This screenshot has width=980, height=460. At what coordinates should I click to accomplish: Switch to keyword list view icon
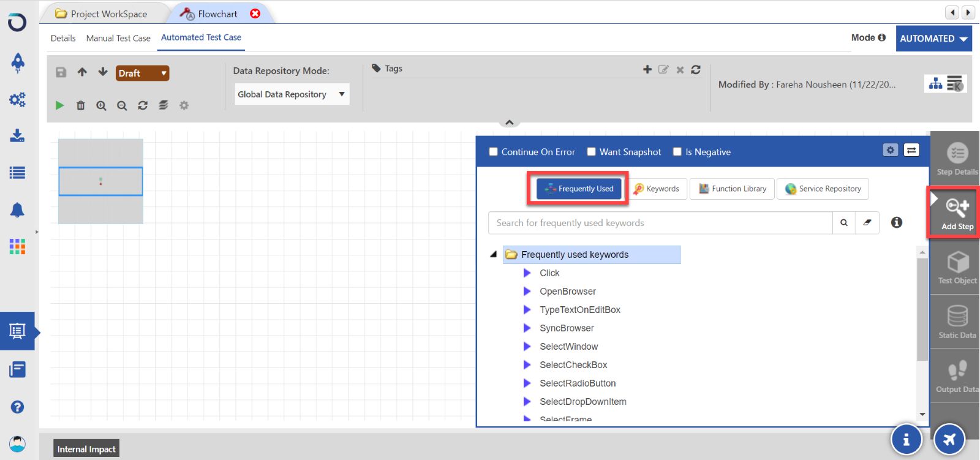coord(955,83)
